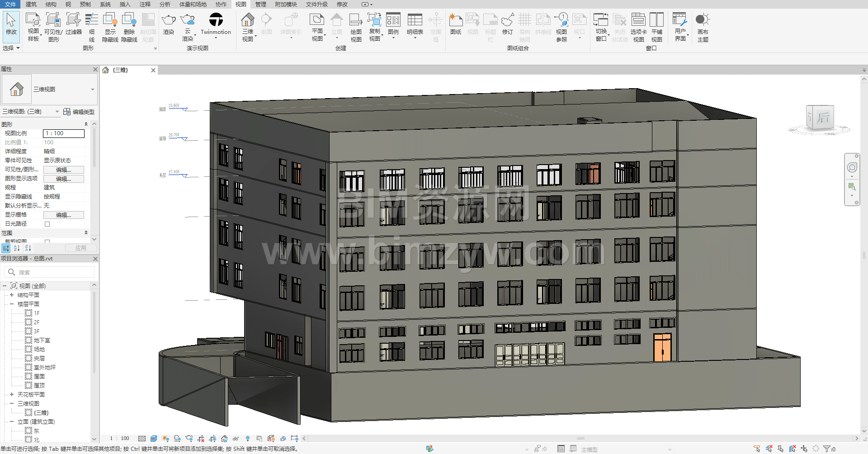Open the Schedules (明细表) tool

(x=415, y=20)
